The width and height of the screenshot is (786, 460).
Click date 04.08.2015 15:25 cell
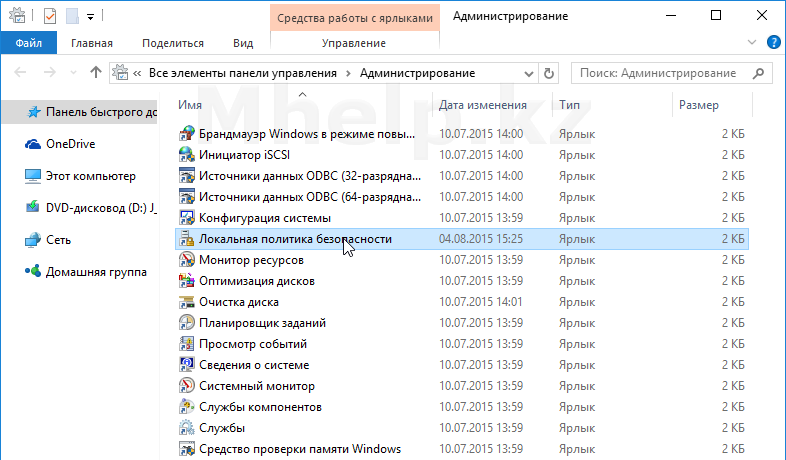tap(481, 239)
